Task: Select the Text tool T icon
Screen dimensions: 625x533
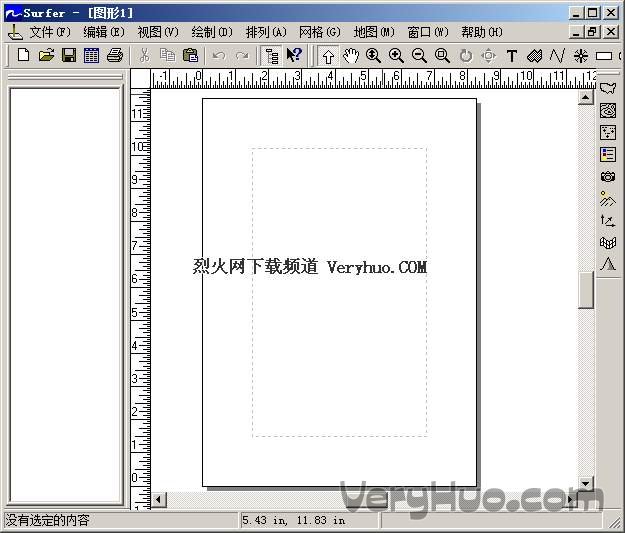Action: click(512, 56)
